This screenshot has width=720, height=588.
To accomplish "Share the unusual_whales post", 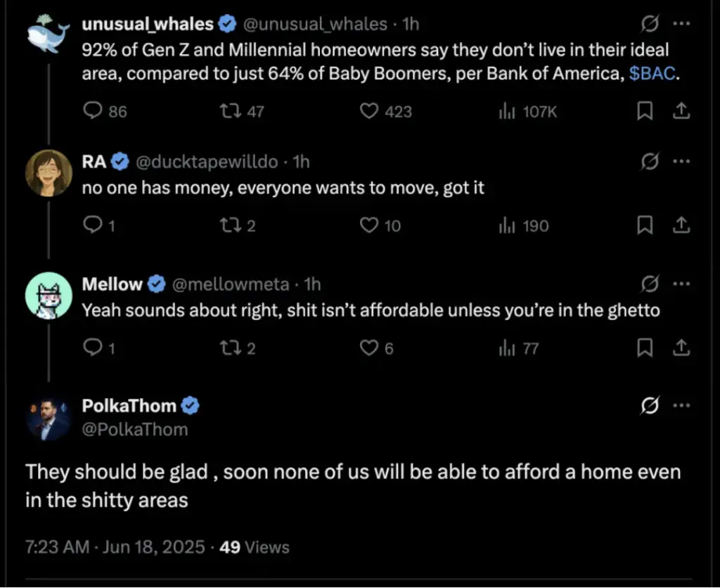I will coord(681,110).
